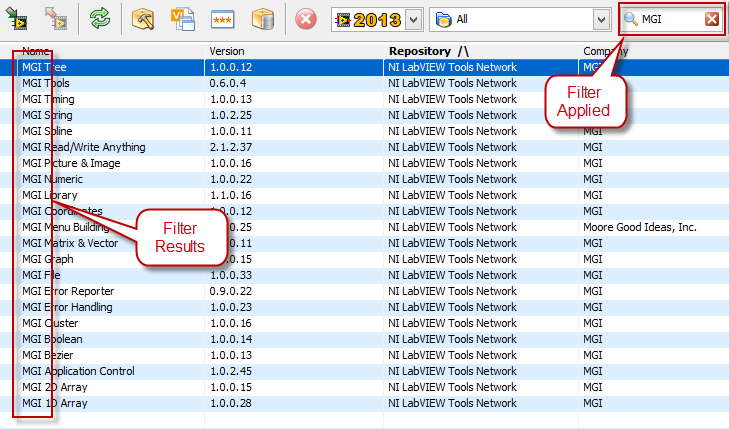Viewport: 729px width, 429px height.
Task: Click the Install Packages toolbar icon
Action: tap(20, 19)
